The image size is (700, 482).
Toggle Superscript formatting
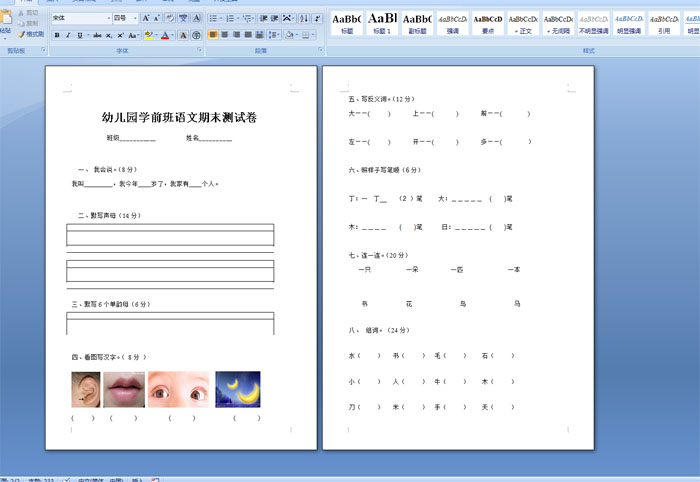[121, 35]
